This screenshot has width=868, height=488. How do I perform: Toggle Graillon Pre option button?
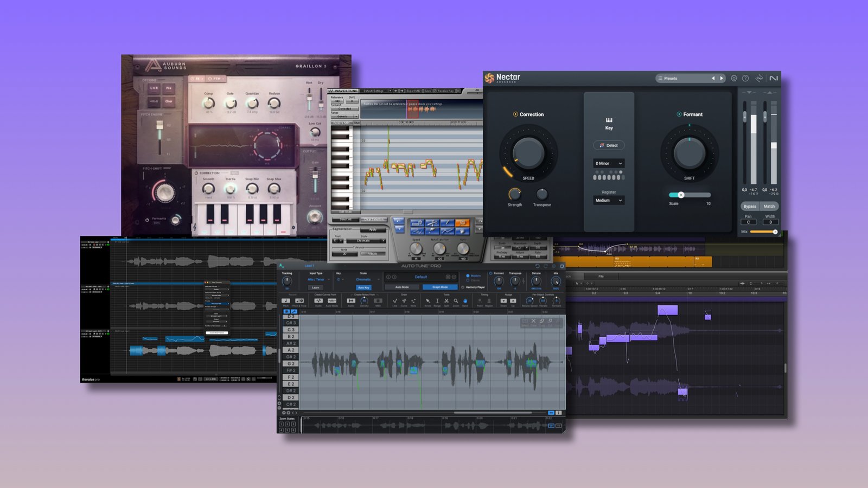click(x=169, y=88)
